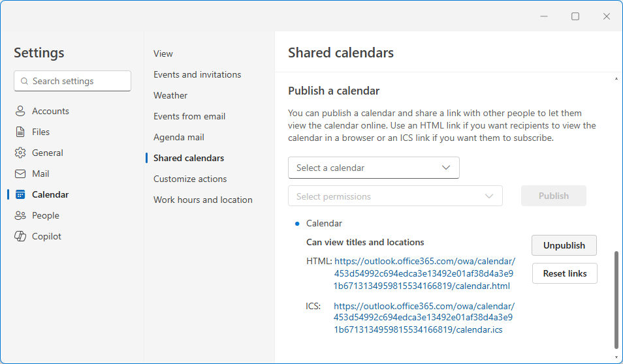Click the 'Publish a calendar' heading
The width and height of the screenshot is (623, 364).
334,91
